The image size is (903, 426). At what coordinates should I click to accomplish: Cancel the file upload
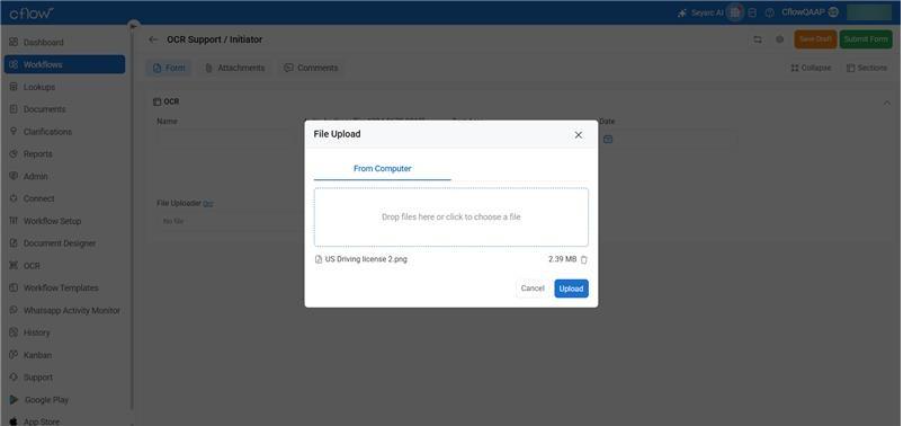[532, 288]
